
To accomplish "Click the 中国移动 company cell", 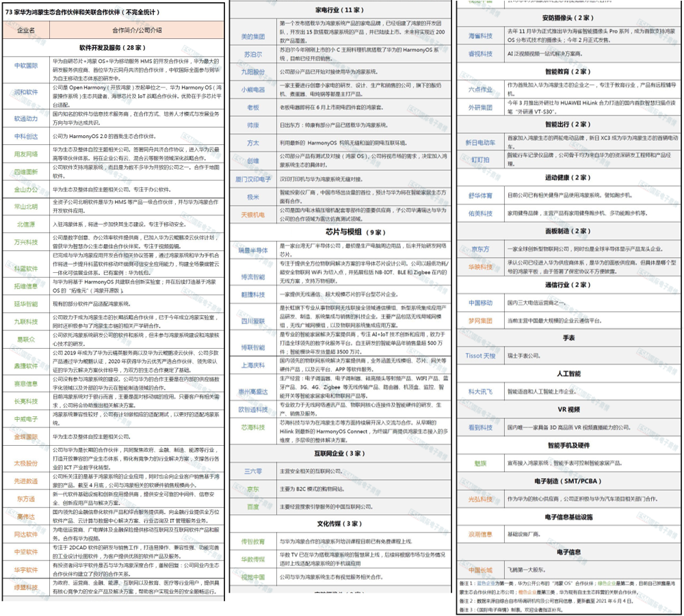I will (x=480, y=303).
